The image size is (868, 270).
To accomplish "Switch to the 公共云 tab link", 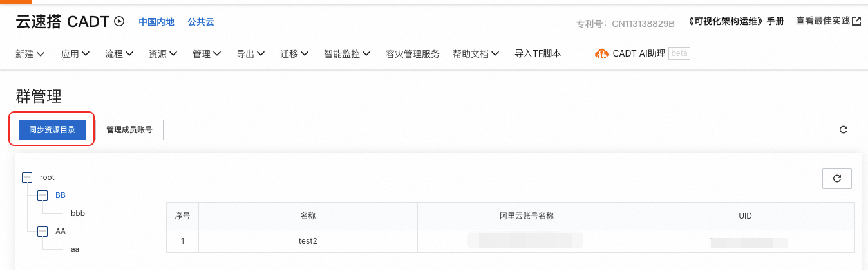I will (201, 22).
